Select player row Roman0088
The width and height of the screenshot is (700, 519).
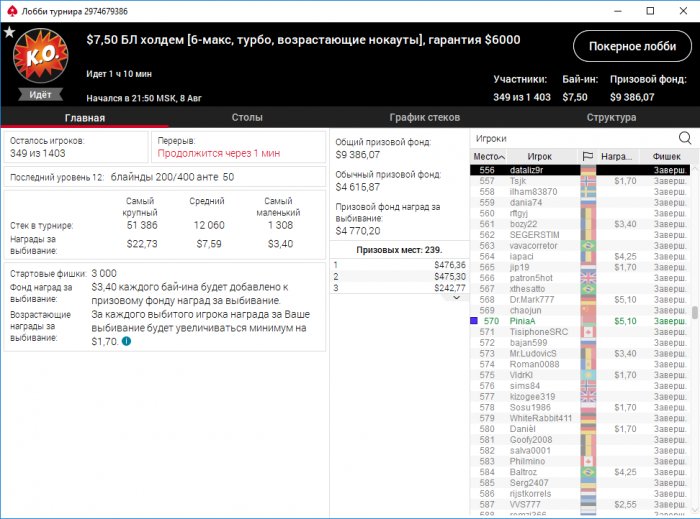tap(580, 364)
